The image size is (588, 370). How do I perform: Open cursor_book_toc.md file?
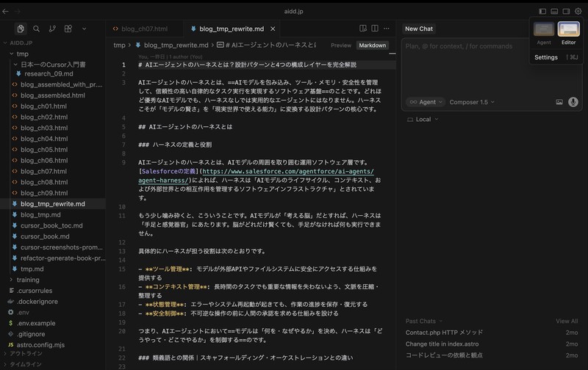[51, 226]
